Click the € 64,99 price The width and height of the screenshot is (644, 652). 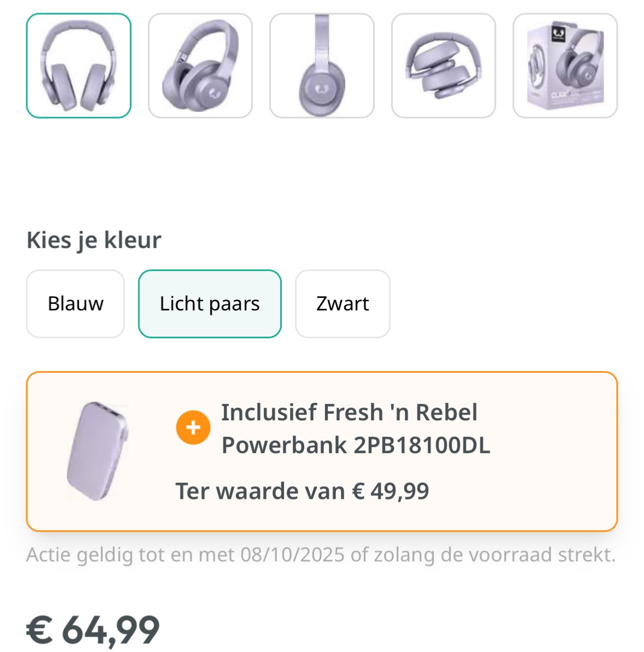[93, 630]
